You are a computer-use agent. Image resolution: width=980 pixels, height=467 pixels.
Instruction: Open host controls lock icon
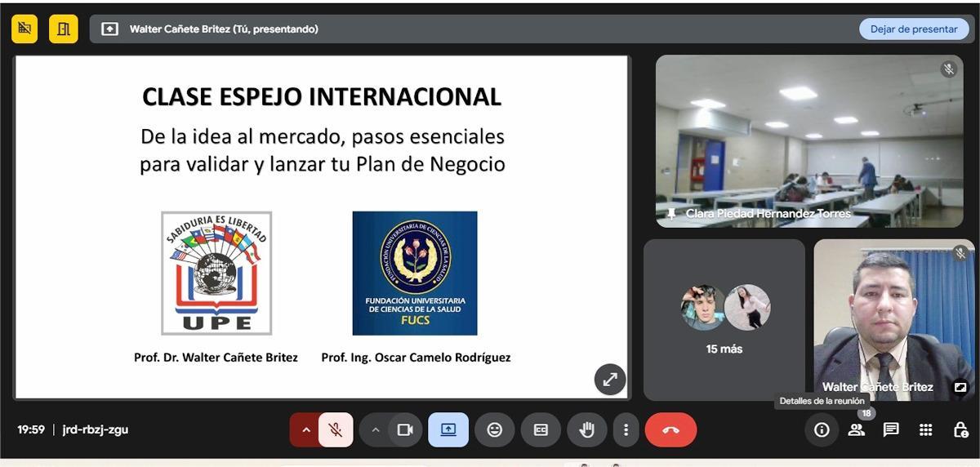(960, 430)
